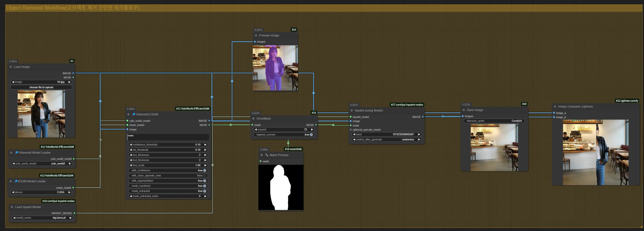Click the Preview Image node collapse dot
Screen dimensions: 644x231
pos(256,36)
